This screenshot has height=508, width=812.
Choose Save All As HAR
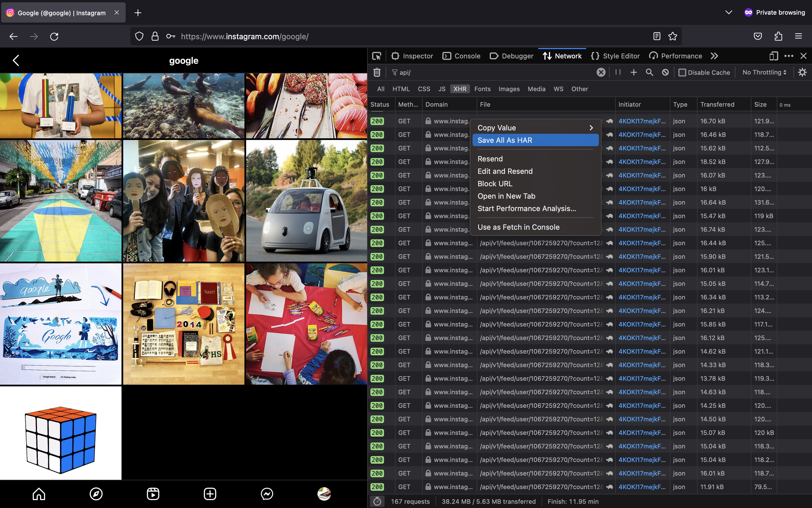tap(535, 140)
